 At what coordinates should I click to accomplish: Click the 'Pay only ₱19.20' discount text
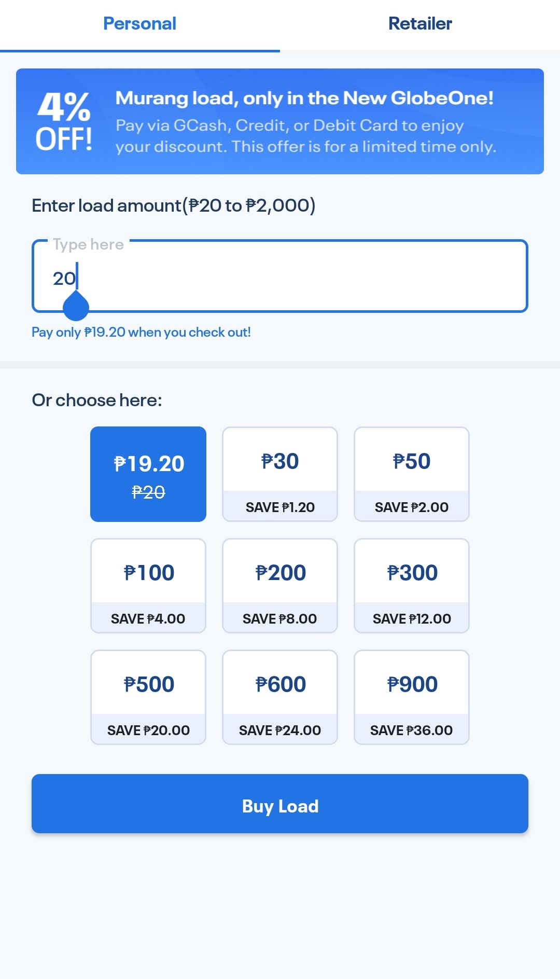click(141, 332)
